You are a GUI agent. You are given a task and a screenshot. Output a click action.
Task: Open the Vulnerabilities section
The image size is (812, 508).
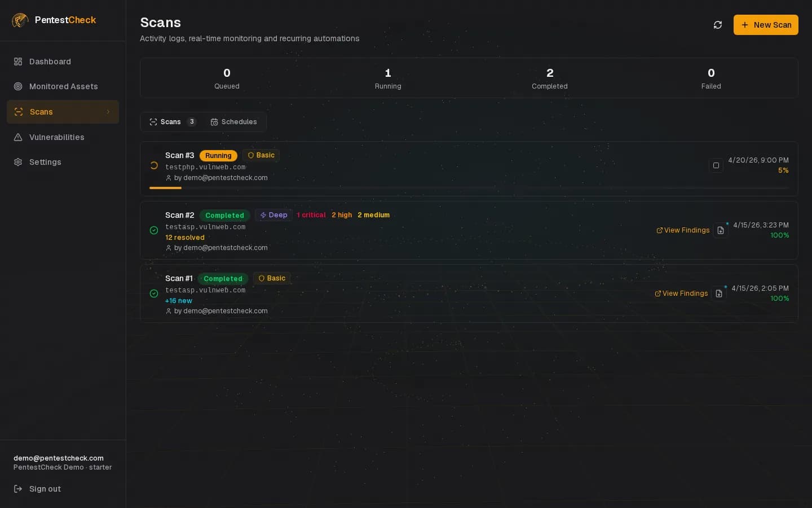point(63,137)
